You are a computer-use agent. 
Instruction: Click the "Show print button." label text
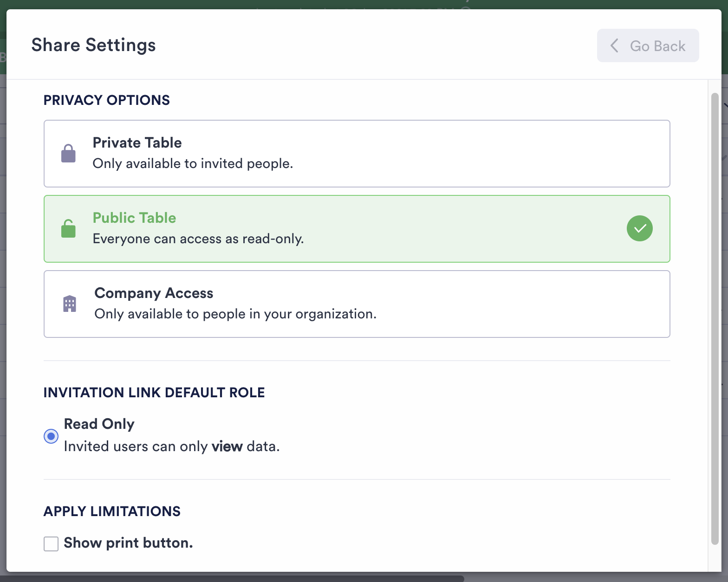[x=128, y=543]
